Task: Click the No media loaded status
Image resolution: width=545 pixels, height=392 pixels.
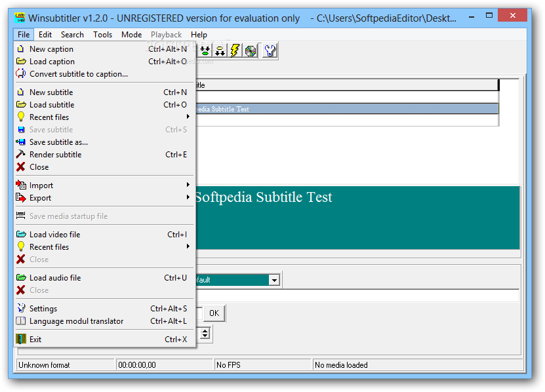Action: pos(418,365)
